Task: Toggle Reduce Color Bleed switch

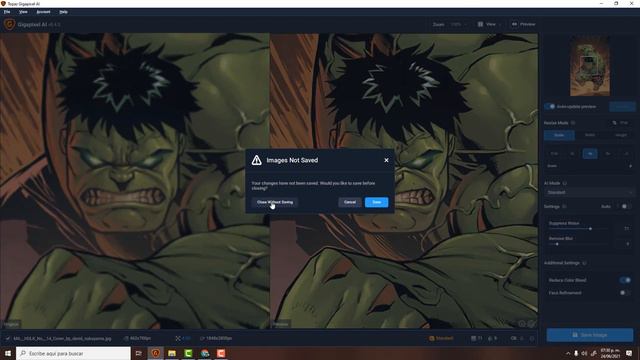Action: tap(625, 280)
